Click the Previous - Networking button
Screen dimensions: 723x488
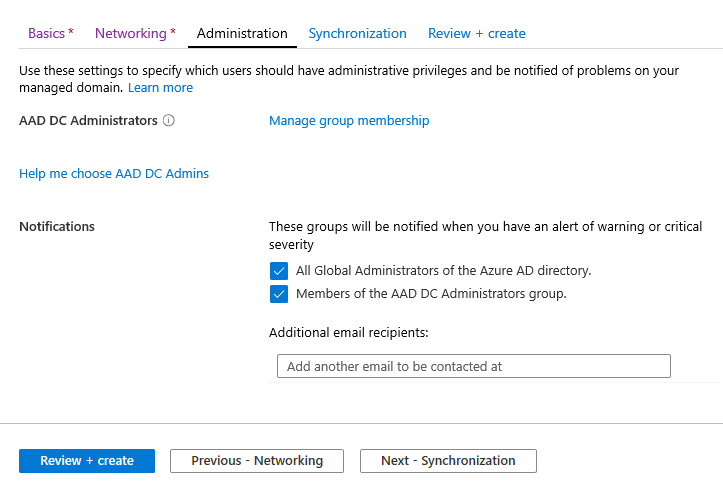(257, 461)
